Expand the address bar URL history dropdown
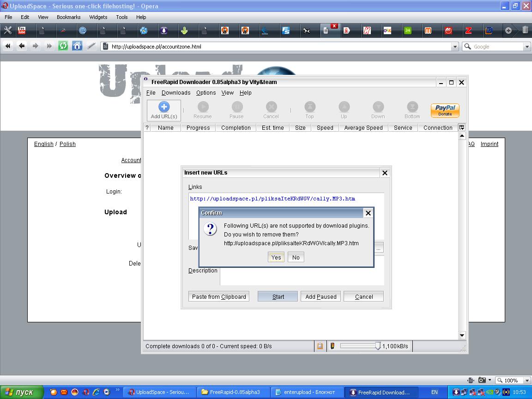Viewport: 532px width, 399px height. [x=455, y=46]
